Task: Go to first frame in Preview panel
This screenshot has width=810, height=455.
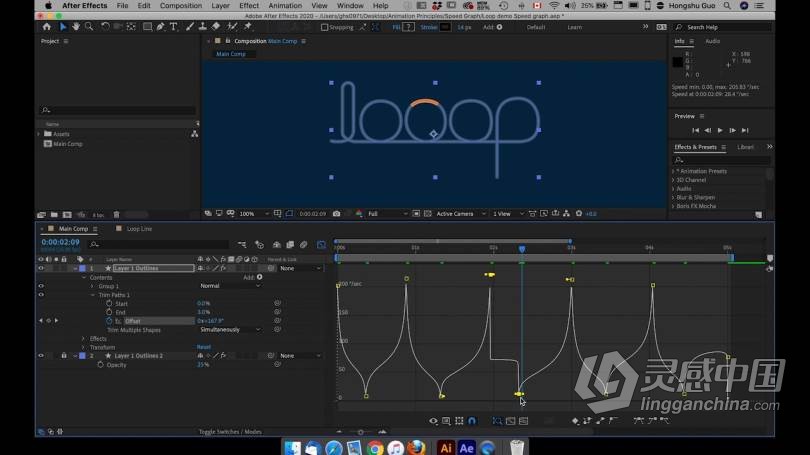Action: coord(695,131)
